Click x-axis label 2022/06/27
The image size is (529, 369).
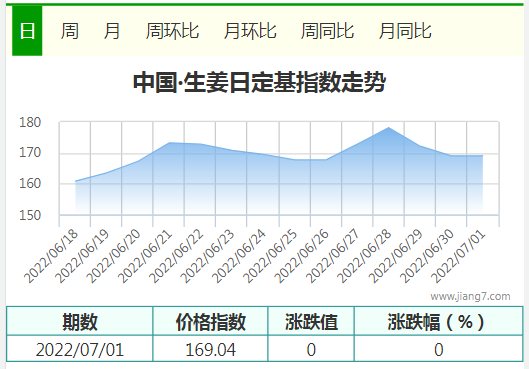click(x=334, y=257)
